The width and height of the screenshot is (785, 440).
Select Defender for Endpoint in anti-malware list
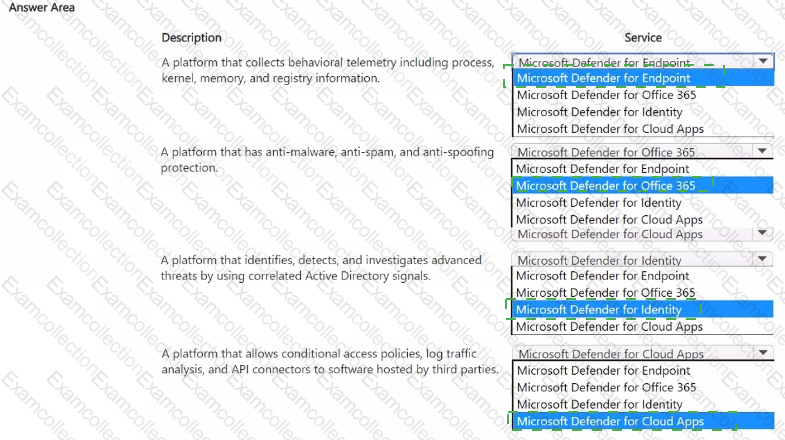tap(603, 169)
